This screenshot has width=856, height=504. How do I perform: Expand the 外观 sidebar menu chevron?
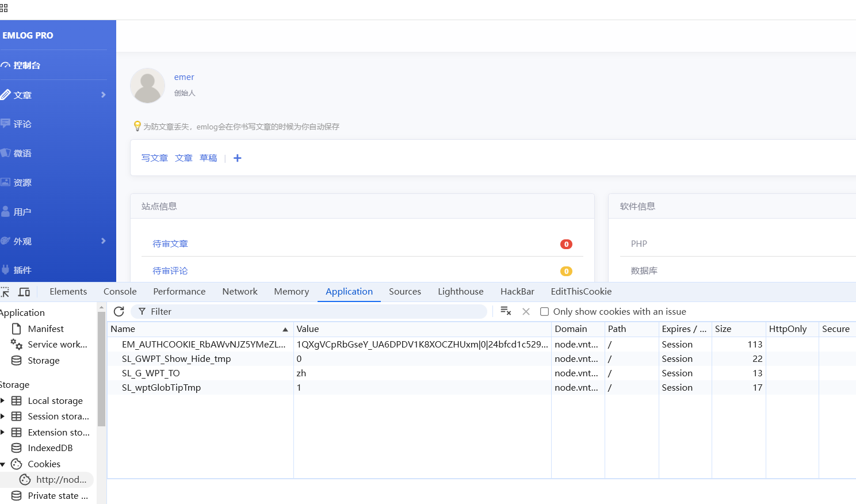pos(104,241)
